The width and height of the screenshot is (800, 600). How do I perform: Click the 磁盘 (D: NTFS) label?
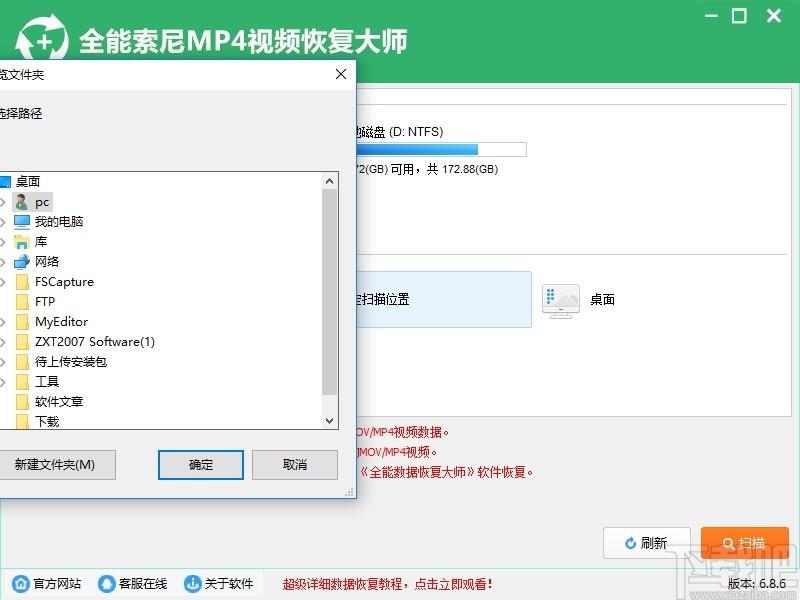[400, 132]
